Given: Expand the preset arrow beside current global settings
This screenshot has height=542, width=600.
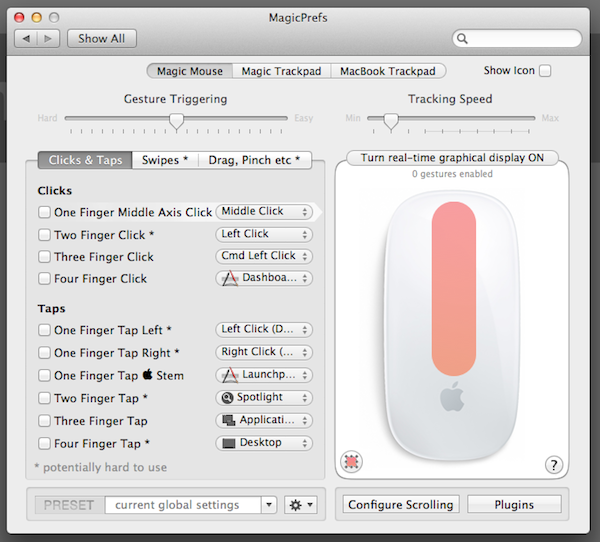Looking at the screenshot, I should 269,505.
